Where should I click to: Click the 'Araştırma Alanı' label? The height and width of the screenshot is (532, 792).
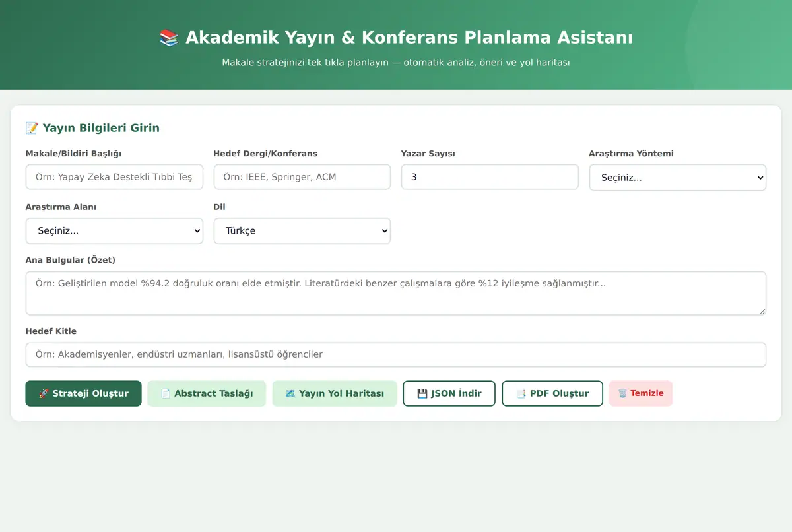[x=61, y=207]
